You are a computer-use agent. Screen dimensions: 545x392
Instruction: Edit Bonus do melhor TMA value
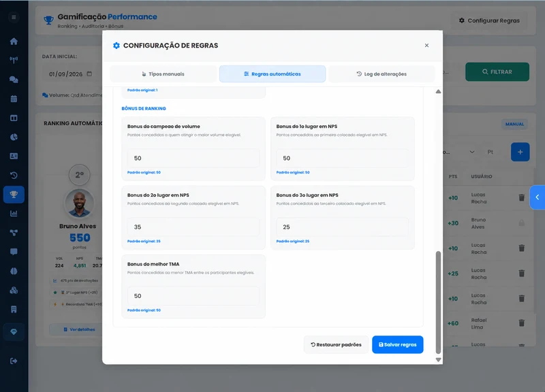tap(193, 296)
